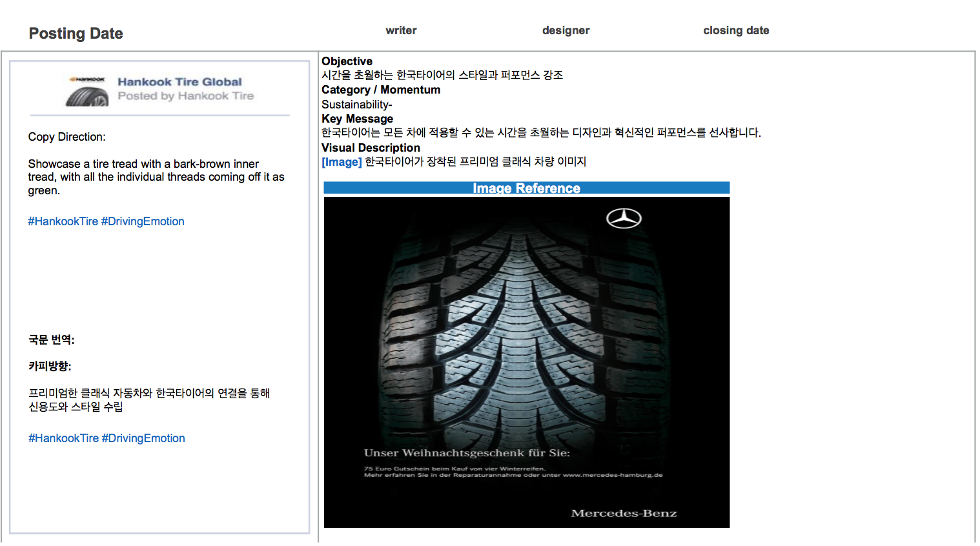The width and height of the screenshot is (980, 546).
Task: Click the Mercedes tire tread reference image
Action: 526,362
